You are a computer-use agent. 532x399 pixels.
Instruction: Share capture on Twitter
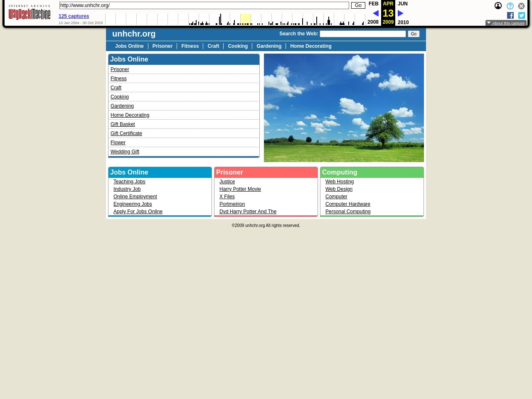click(522, 15)
